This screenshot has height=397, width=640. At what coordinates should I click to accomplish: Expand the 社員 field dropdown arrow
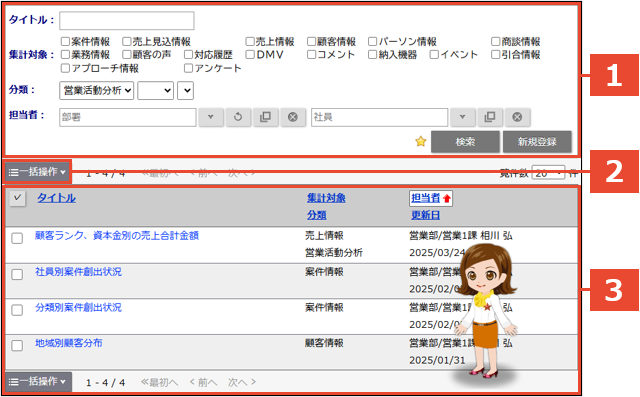[462, 117]
